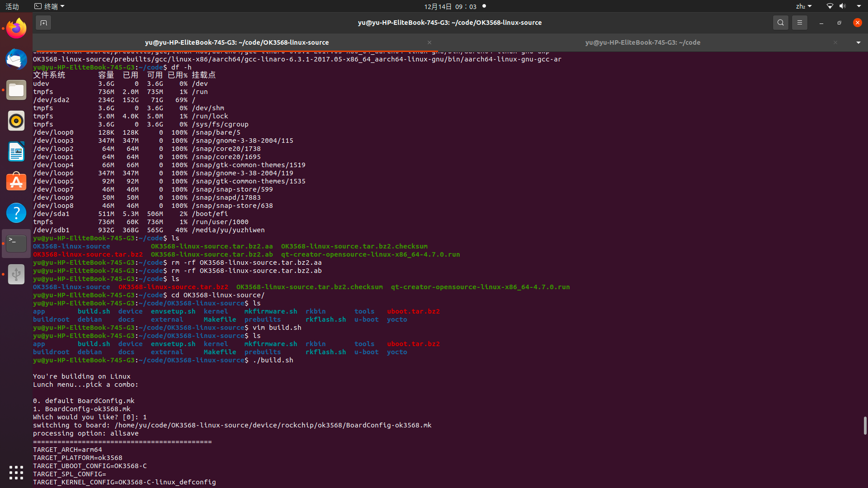Select the Terminal icon in dock

[16, 244]
